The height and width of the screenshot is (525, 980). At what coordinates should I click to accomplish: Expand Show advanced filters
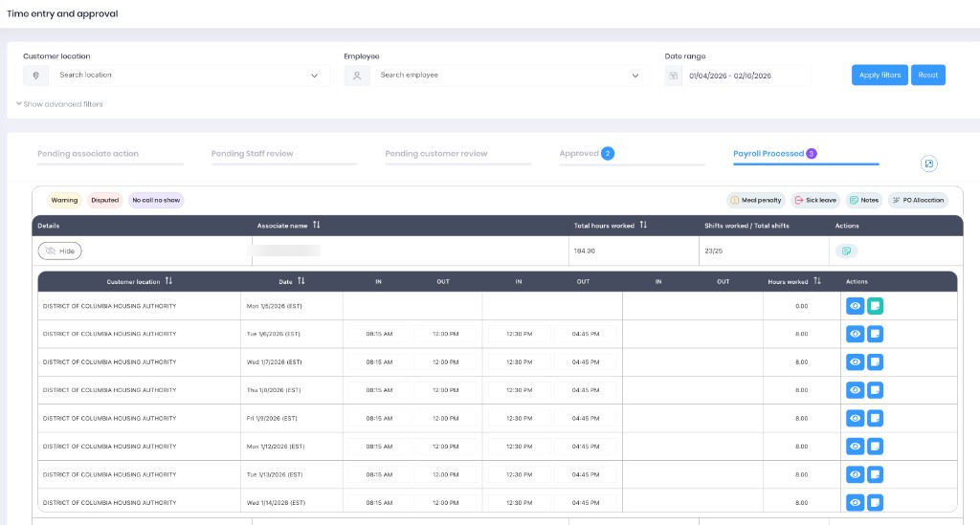click(59, 104)
